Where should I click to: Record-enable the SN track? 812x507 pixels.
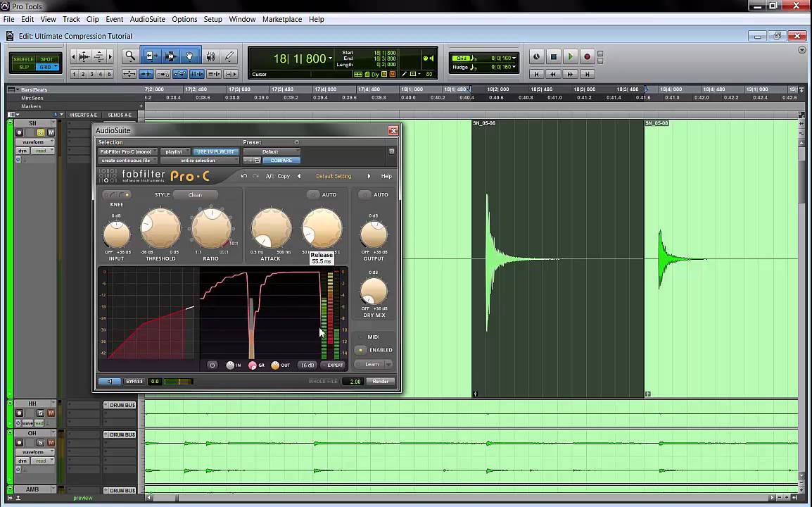pyautogui.click(x=19, y=132)
